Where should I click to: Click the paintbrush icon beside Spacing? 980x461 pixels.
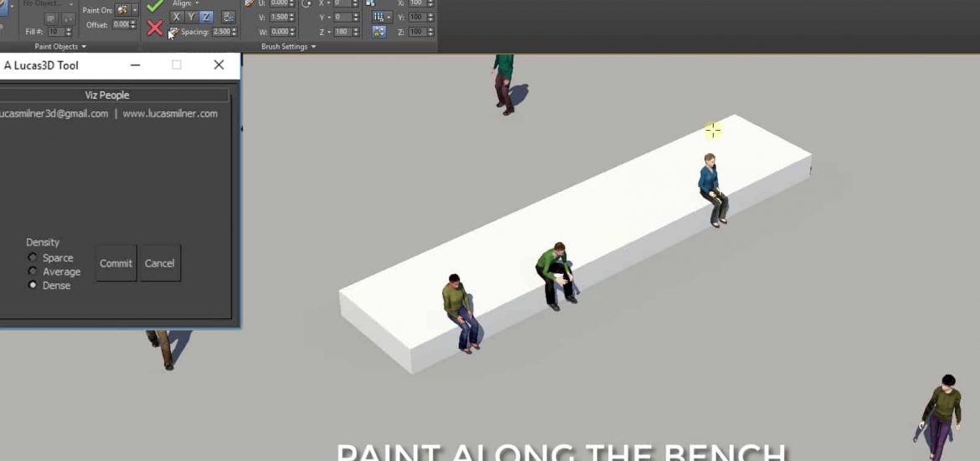[x=173, y=32]
